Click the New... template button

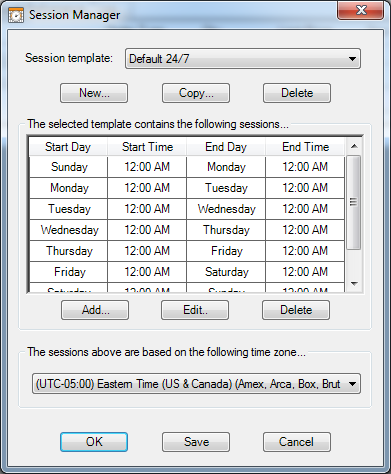(94, 93)
